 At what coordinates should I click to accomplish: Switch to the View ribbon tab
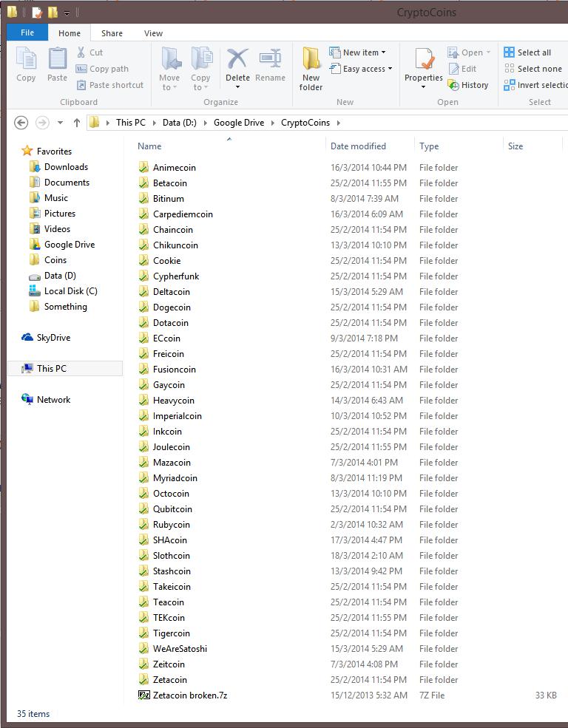pos(153,33)
